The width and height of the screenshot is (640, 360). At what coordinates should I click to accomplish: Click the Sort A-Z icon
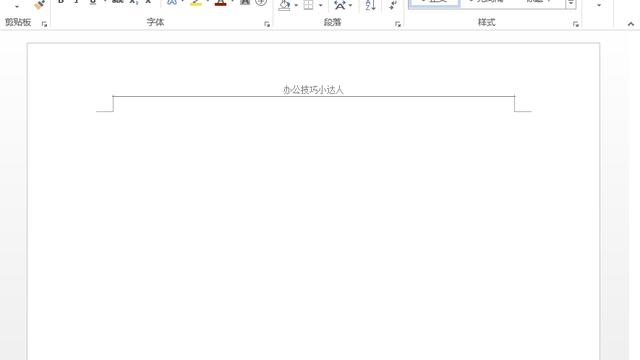370,4
